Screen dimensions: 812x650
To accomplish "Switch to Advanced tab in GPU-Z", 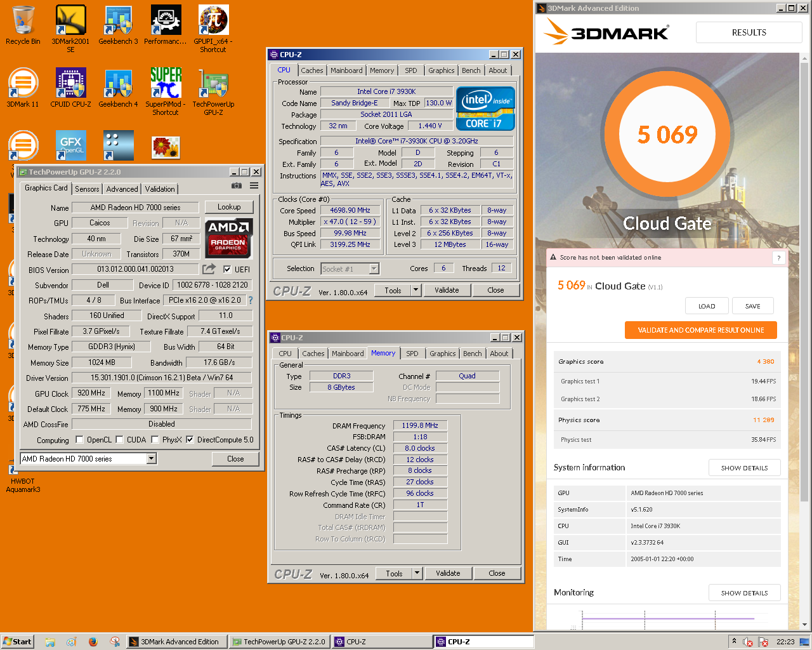I will 122,189.
